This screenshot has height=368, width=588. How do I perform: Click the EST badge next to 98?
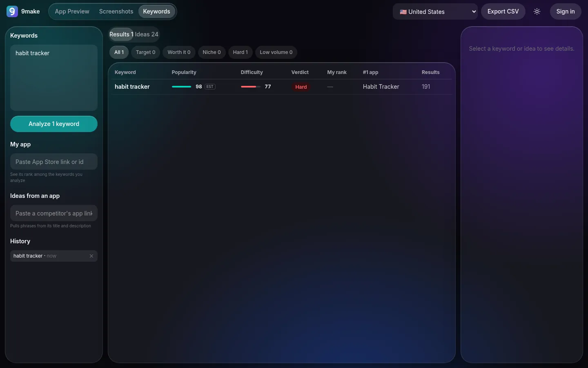(210, 87)
